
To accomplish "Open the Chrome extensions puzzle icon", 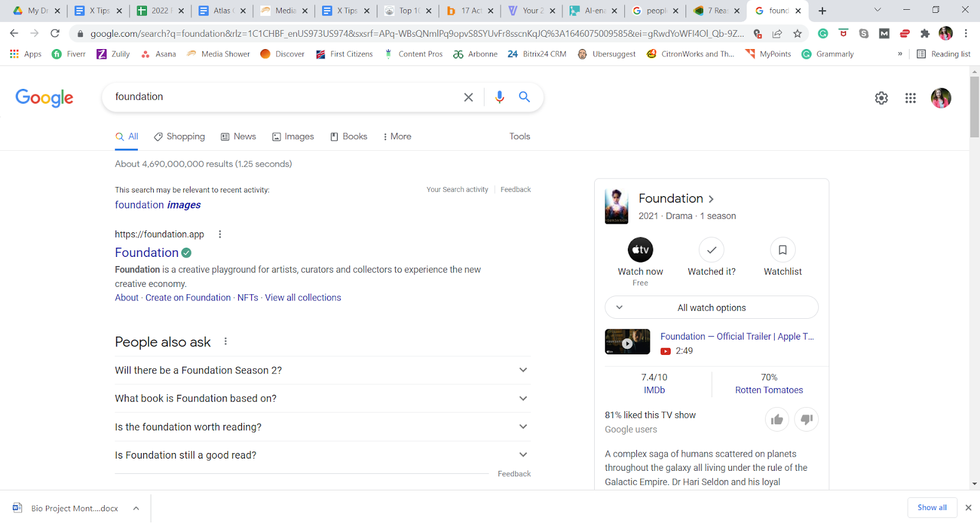I will point(925,34).
